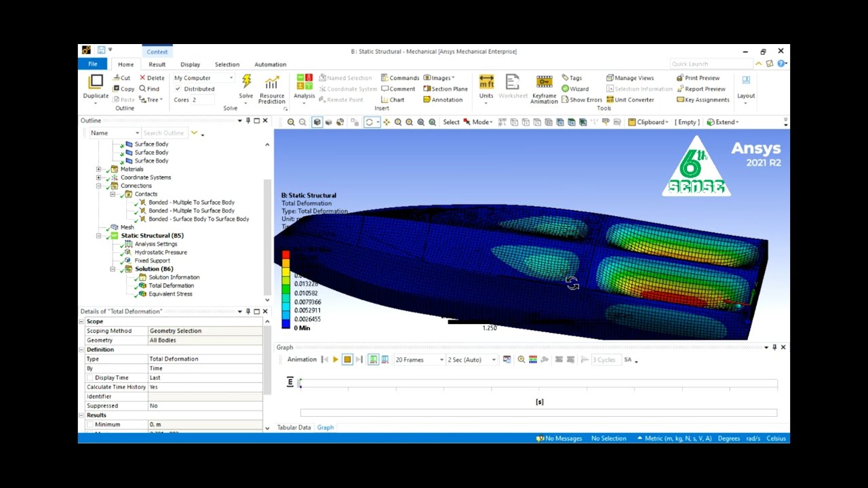The height and width of the screenshot is (488, 868).
Task: Open the 2 Sec (Auto) dropdown
Action: (x=471, y=360)
